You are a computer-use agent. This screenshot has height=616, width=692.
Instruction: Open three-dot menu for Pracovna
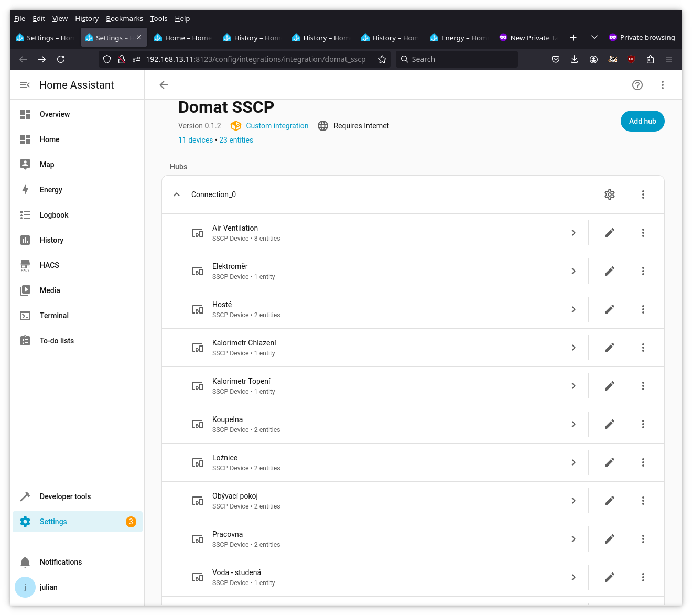tap(643, 539)
